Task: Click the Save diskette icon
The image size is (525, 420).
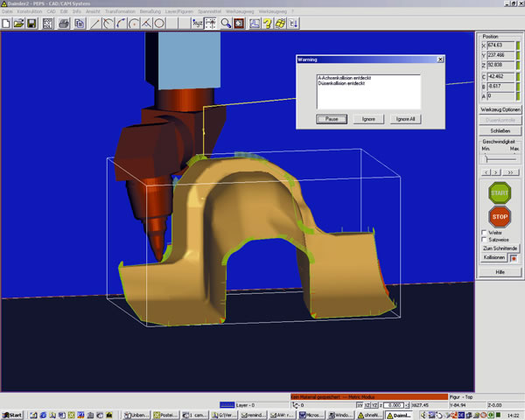Action: tap(31, 24)
